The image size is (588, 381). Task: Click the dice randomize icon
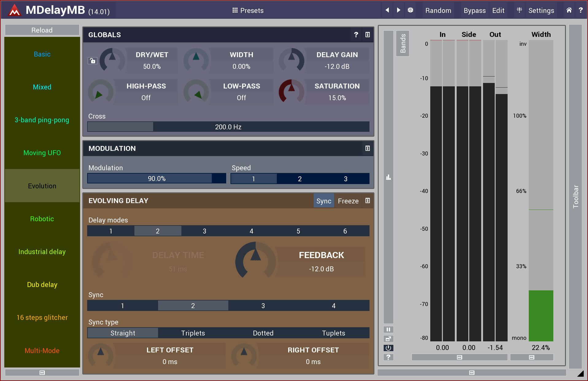coord(410,10)
